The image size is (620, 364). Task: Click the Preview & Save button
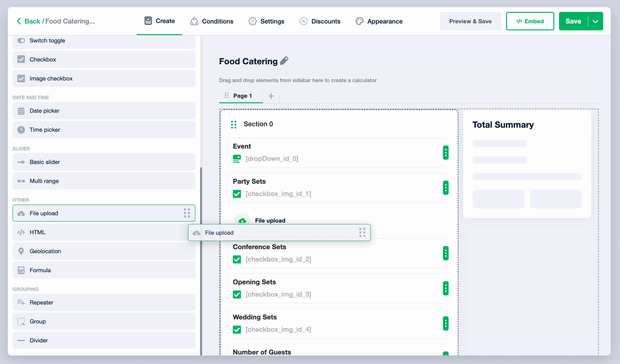(x=470, y=21)
